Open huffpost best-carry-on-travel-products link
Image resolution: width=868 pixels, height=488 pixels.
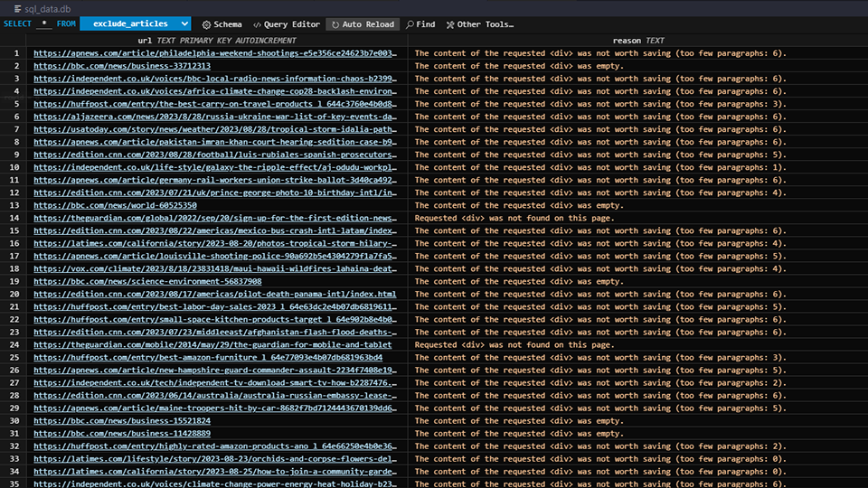pyautogui.click(x=215, y=104)
